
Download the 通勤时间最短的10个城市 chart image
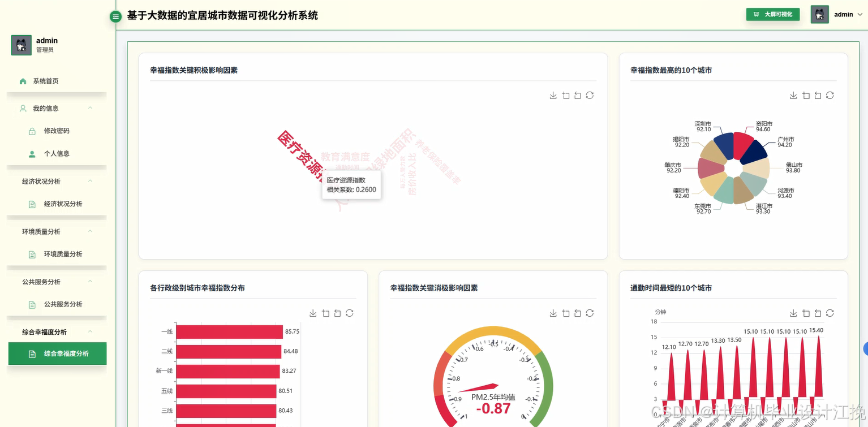(x=793, y=313)
